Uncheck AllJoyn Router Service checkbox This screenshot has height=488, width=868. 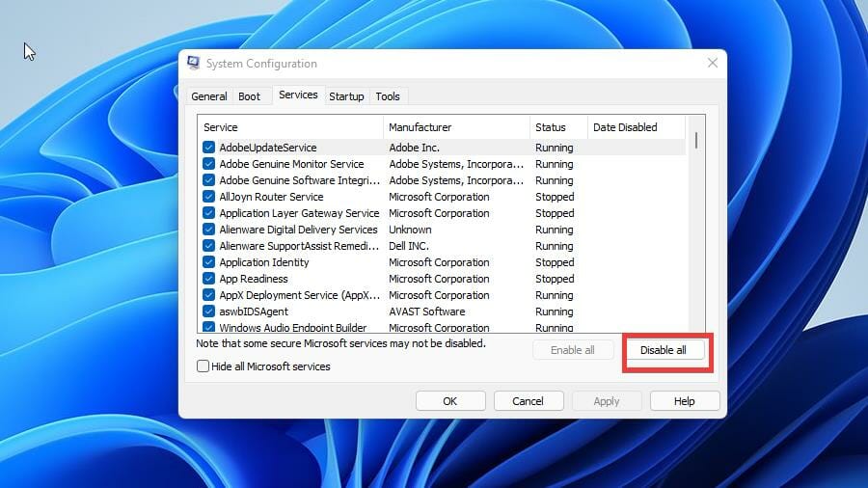208,197
